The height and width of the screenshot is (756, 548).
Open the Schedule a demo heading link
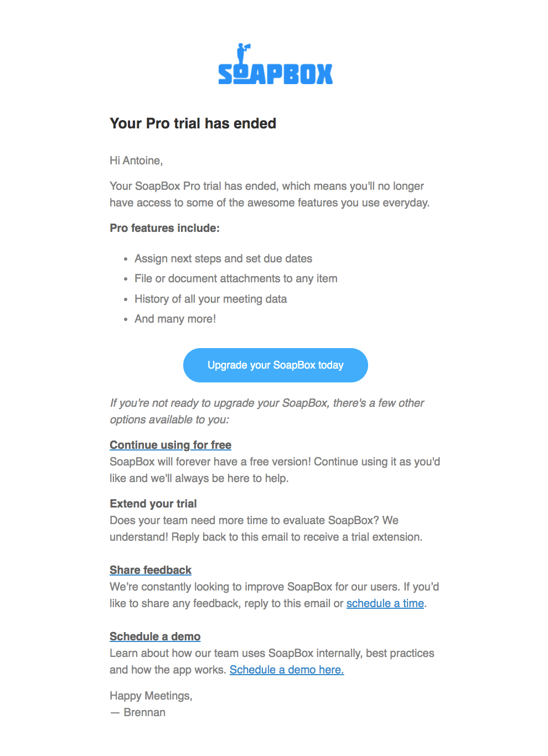(x=154, y=636)
